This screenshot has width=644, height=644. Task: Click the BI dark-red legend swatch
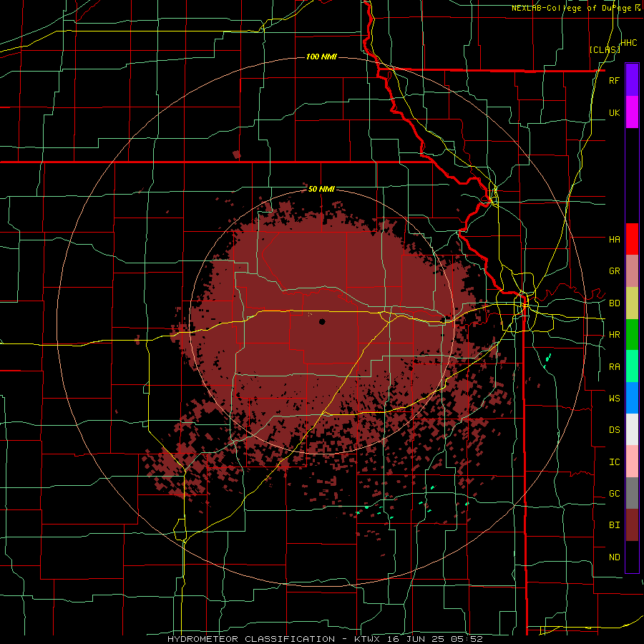[x=632, y=525]
